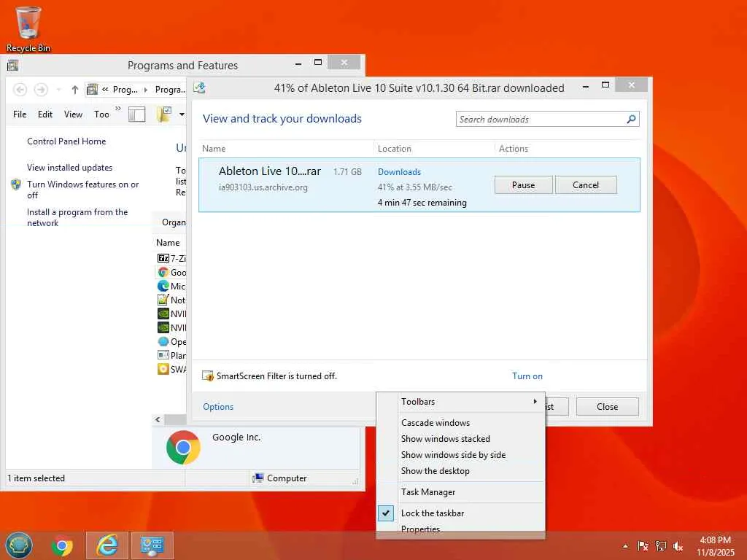
Task: Open Task Manager from context menu
Action: pos(461,492)
